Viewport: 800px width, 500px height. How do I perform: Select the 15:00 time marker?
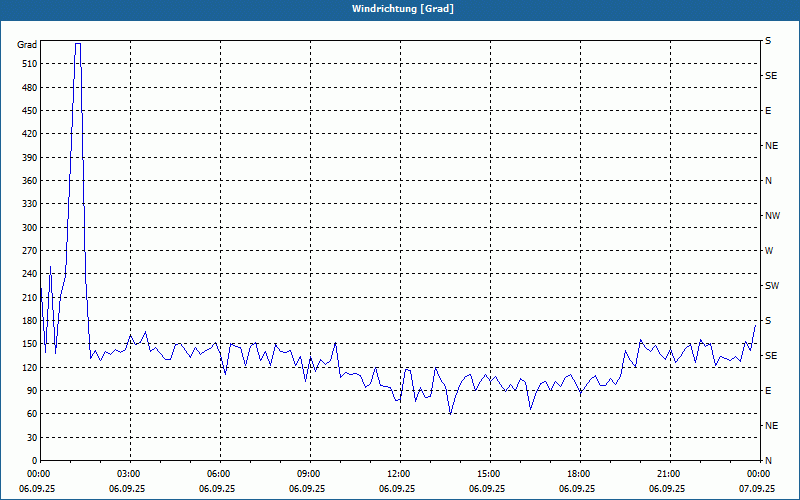click(490, 473)
